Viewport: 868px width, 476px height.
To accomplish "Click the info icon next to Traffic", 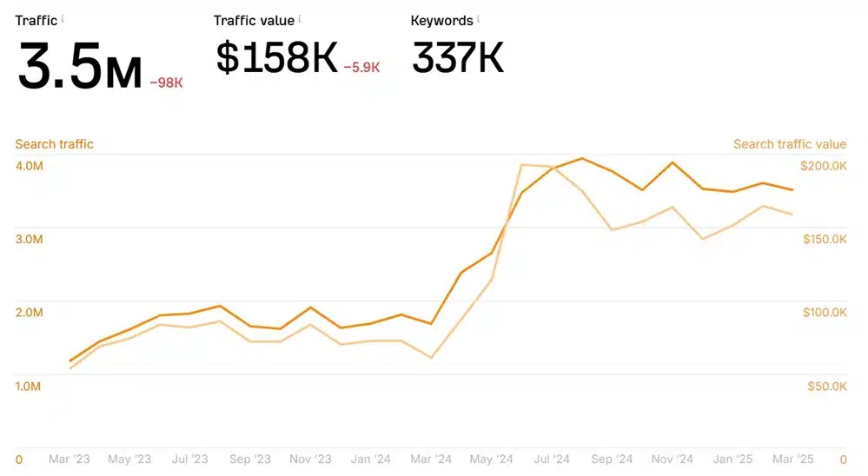I will click(x=63, y=18).
